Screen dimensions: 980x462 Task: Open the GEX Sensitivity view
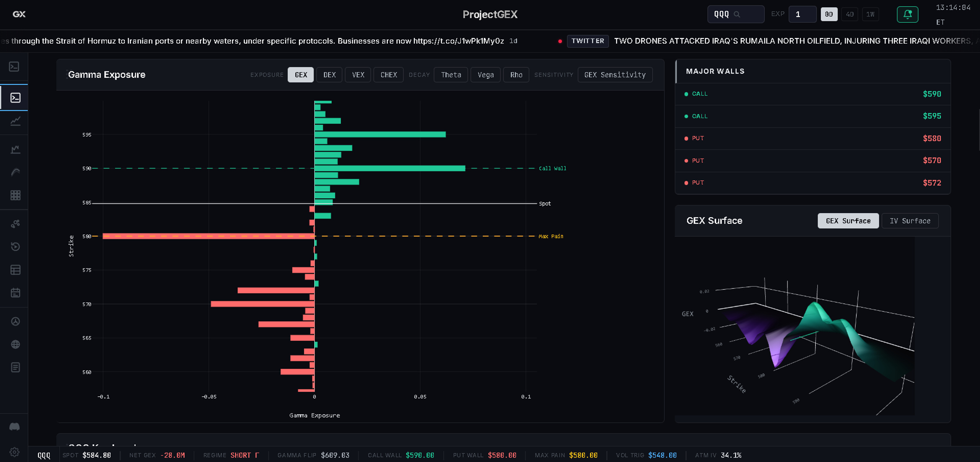tap(615, 75)
